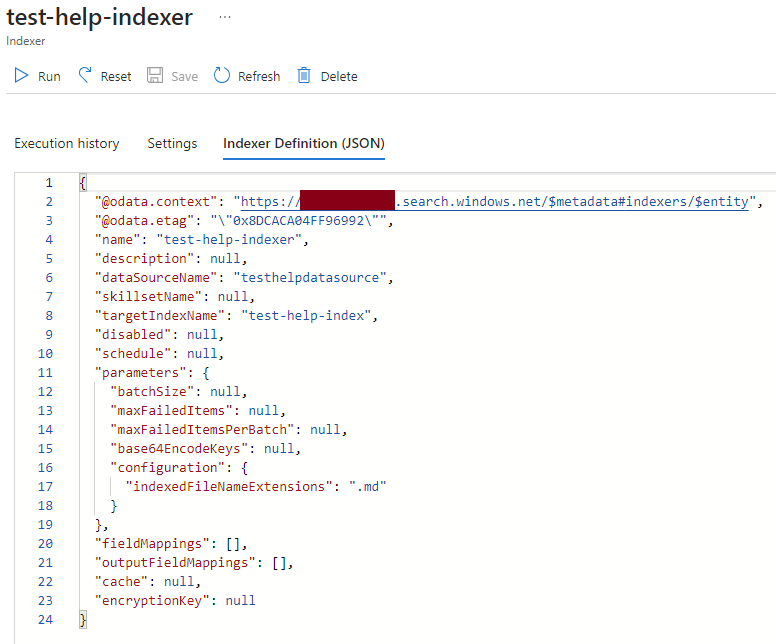The width and height of the screenshot is (776, 644).
Task: Place cursor on "batchSize" key
Action: click(152, 392)
